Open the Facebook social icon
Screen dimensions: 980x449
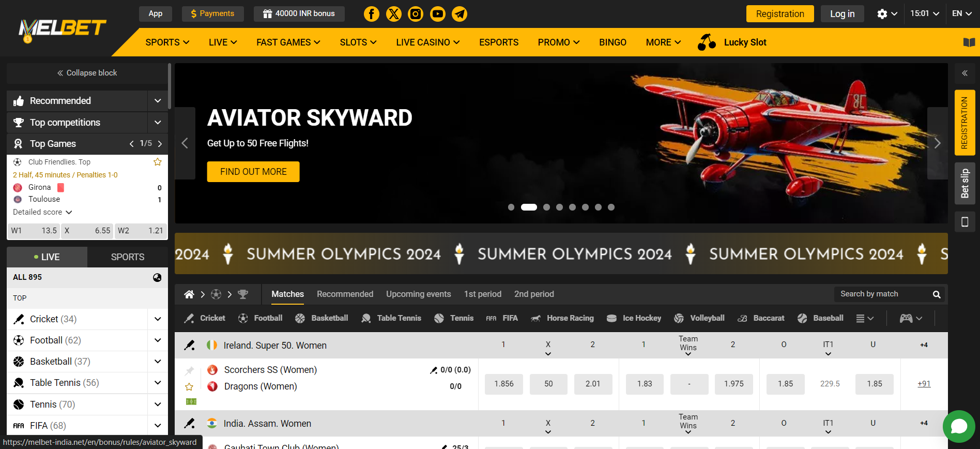pyautogui.click(x=371, y=14)
